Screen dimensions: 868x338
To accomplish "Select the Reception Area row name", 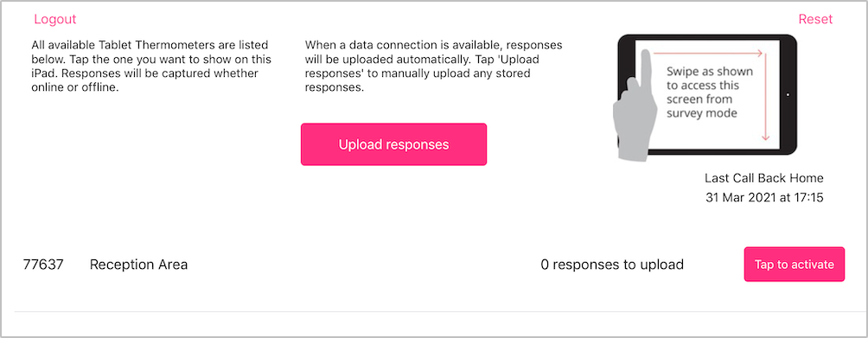I will [138, 265].
